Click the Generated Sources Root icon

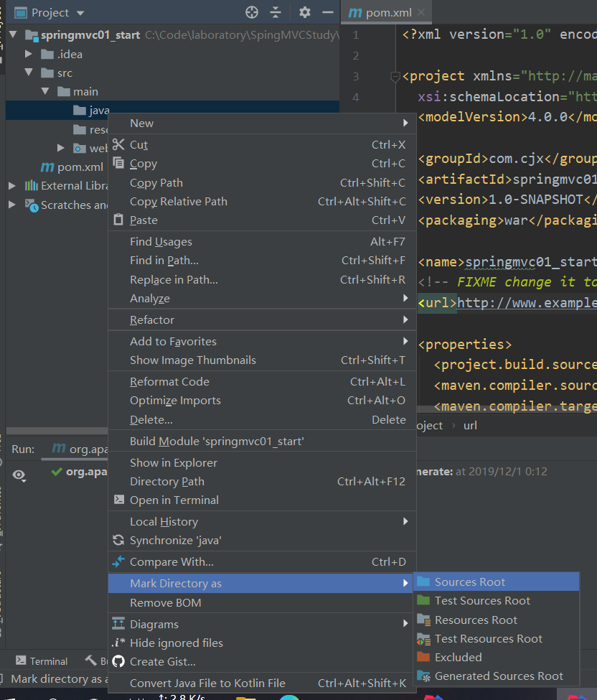[424, 676]
